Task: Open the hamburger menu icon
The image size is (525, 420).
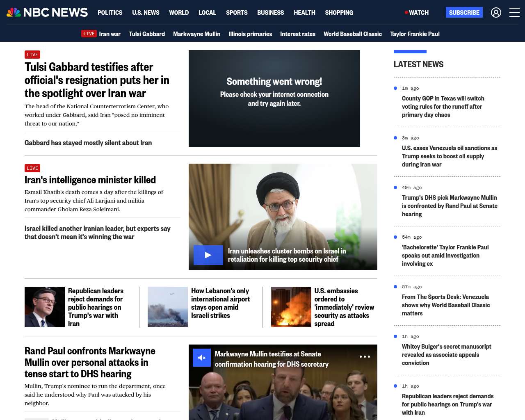Action: (514, 13)
